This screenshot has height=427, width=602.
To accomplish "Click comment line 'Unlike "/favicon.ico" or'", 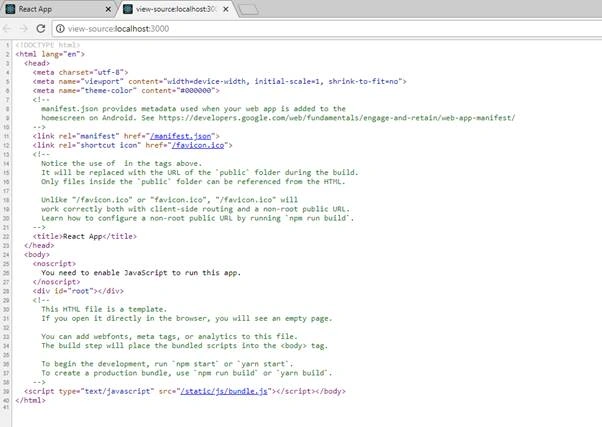I will [169, 200].
